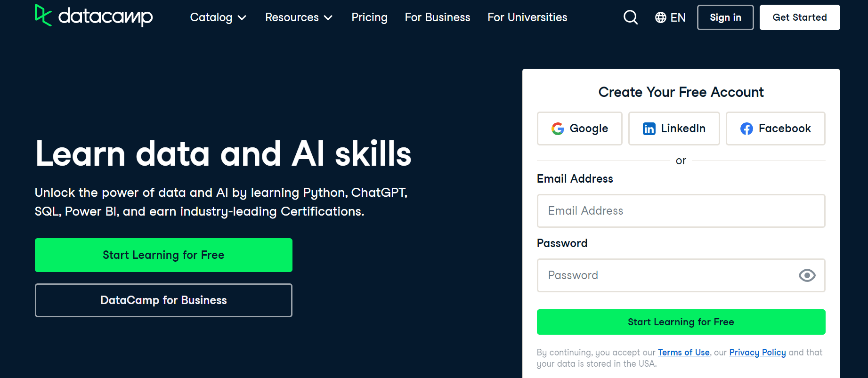Click the DataCamp logo

pyautogui.click(x=94, y=16)
